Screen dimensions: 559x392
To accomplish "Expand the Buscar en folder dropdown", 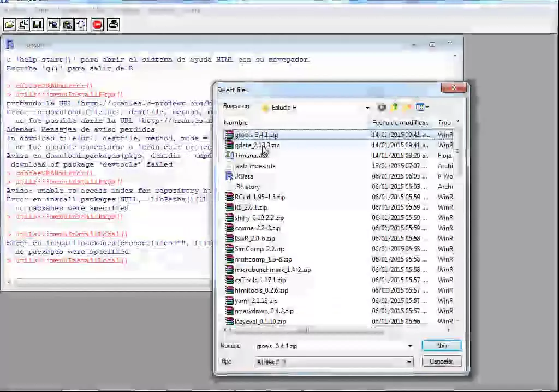I will point(367,108).
